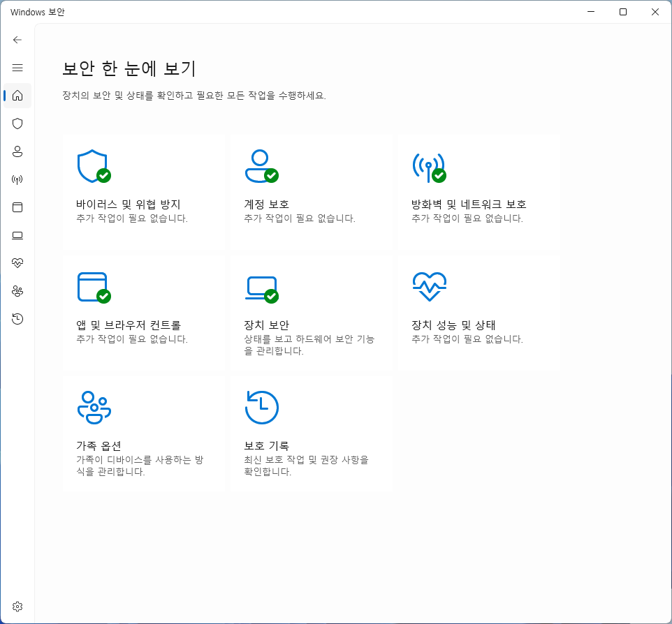Open device health heart icon in sidebar

[x=17, y=263]
